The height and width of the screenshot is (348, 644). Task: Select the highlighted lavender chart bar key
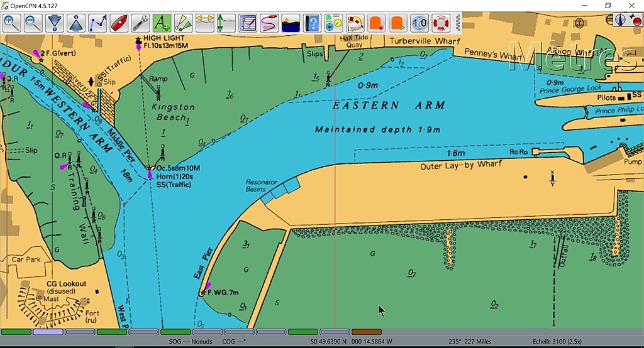(48, 332)
